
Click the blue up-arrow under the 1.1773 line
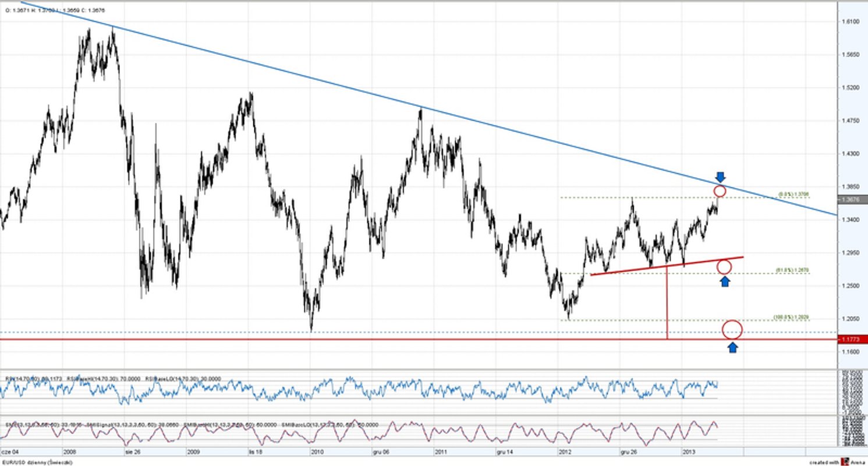click(734, 347)
